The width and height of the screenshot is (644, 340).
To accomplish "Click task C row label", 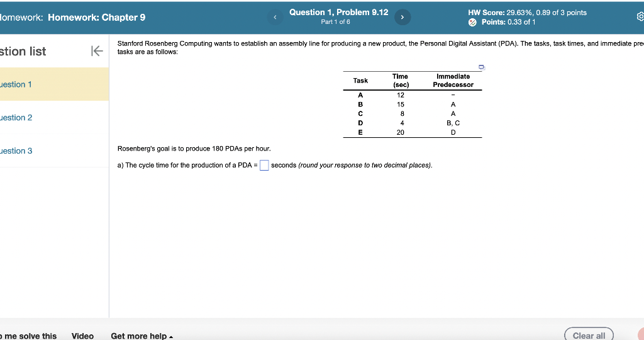I will click(360, 114).
